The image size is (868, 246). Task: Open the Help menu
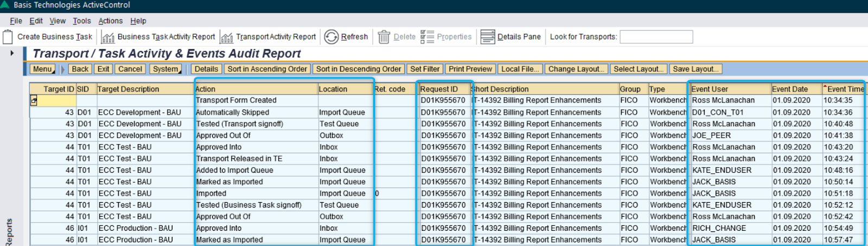tap(138, 21)
